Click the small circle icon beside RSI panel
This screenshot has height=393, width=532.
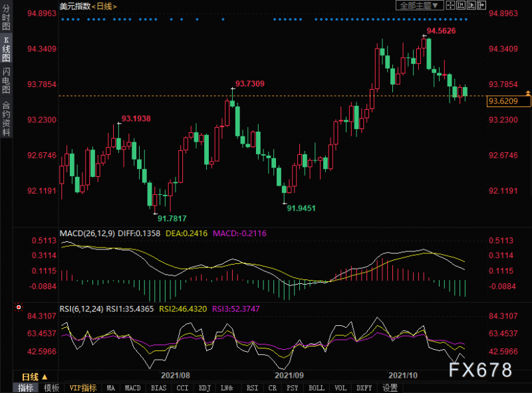click(17, 308)
